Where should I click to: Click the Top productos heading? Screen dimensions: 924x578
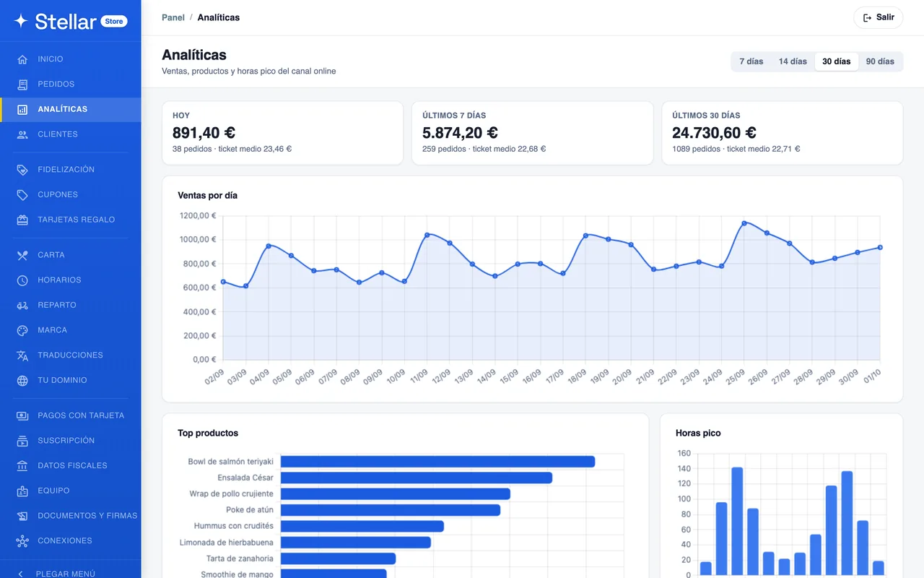[x=208, y=433]
